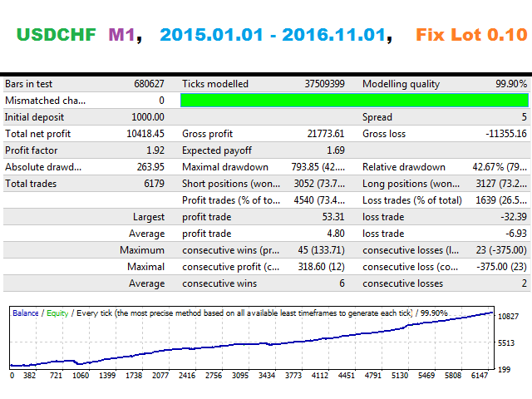Click the consecutive wins value 45 (133.71)
Screen dimensions: 532x399
click(x=322, y=250)
